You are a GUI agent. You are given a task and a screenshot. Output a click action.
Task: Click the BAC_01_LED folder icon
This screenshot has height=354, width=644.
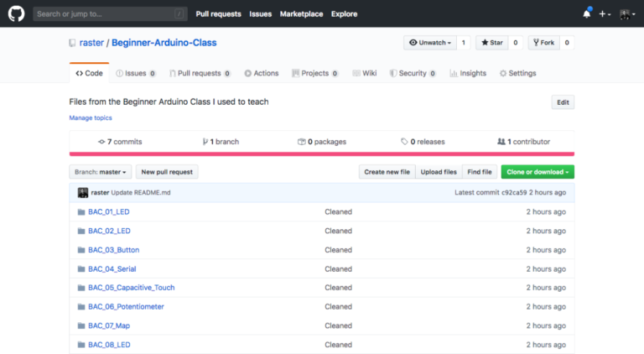81,212
